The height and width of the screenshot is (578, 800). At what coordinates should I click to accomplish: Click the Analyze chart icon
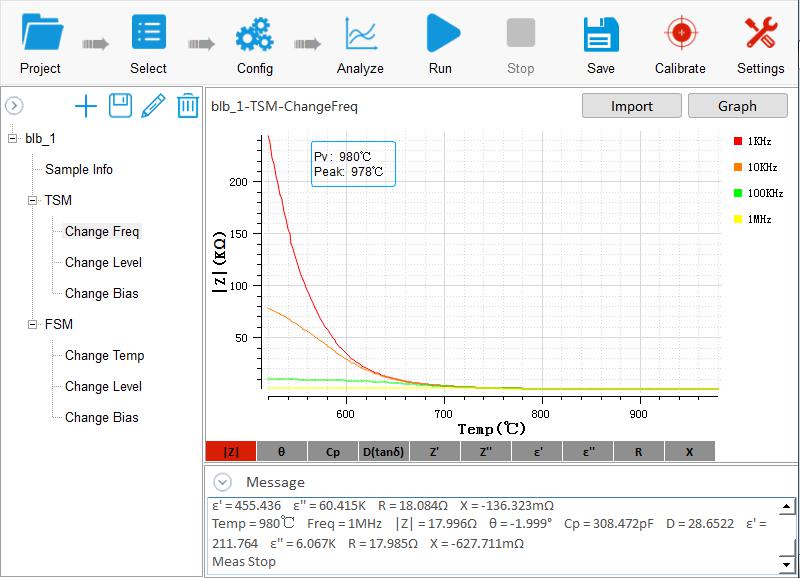360,34
